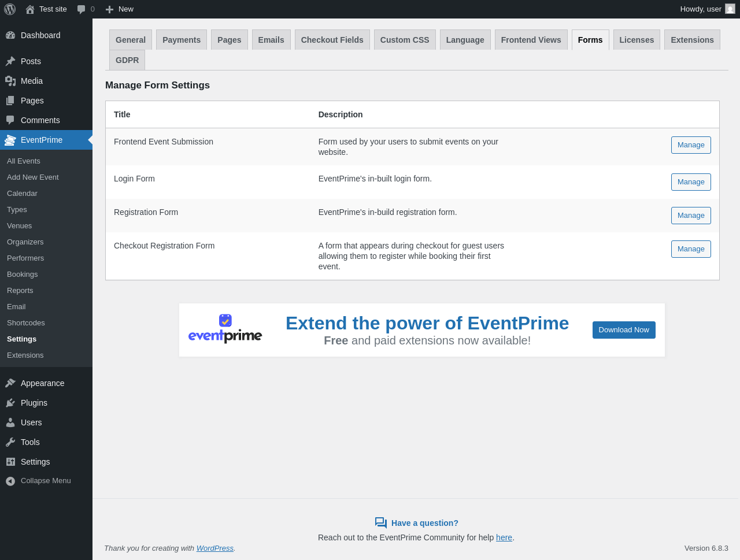
Task: Click the Test site home icon
Action: pos(30,9)
